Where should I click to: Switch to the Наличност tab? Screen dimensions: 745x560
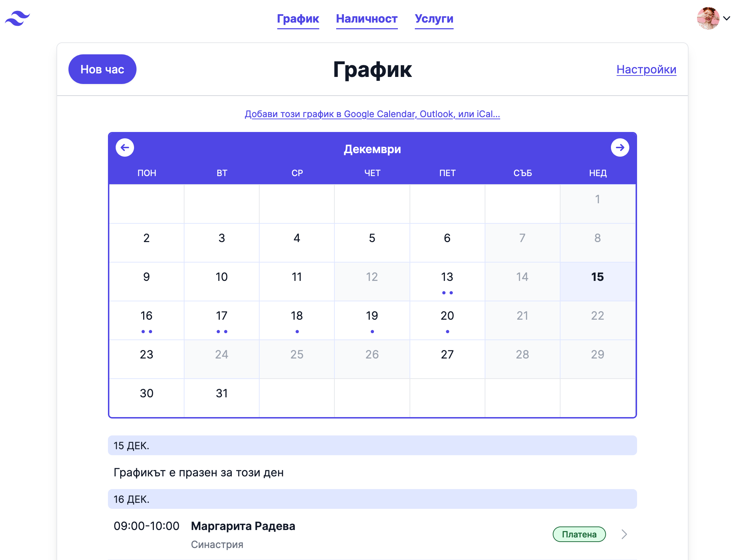pos(367,18)
